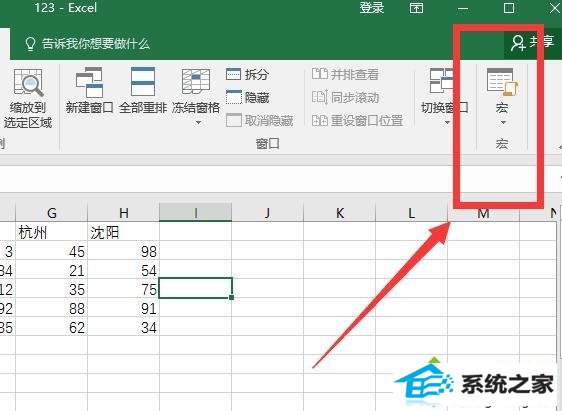Open a New Window (新建窗口)
562x411 pixels.
89,82
